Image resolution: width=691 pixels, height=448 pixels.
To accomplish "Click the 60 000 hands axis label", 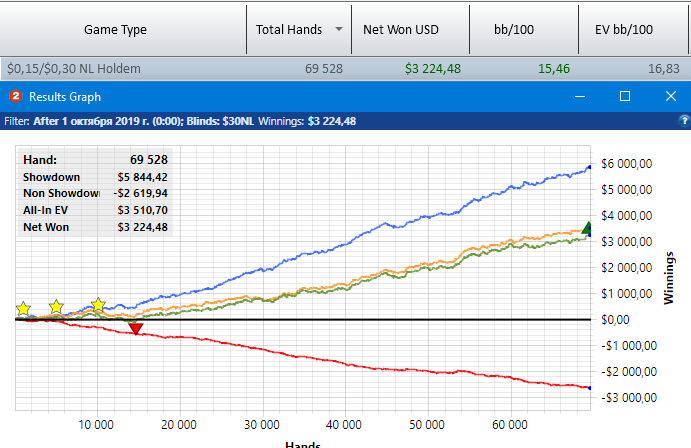I will 510,425.
